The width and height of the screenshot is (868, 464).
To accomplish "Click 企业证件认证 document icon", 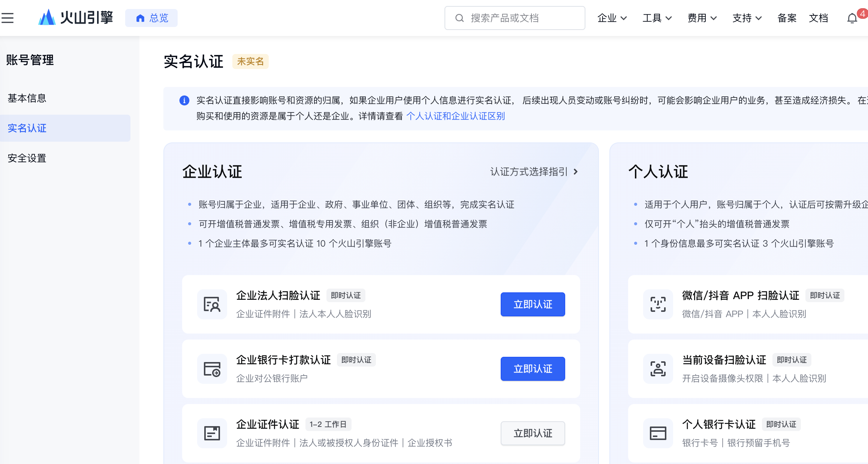I will [x=212, y=433].
